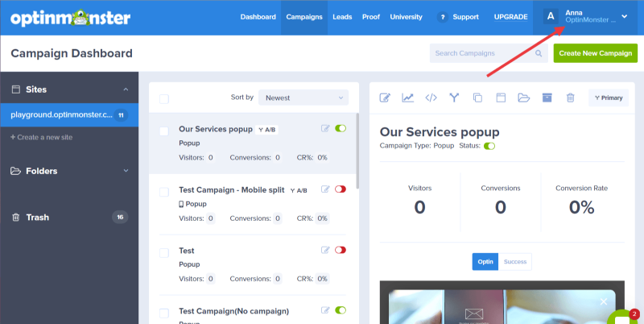Viewport: 644px width, 324px height.
Task: Open campaign analytics chart icon
Action: point(408,98)
